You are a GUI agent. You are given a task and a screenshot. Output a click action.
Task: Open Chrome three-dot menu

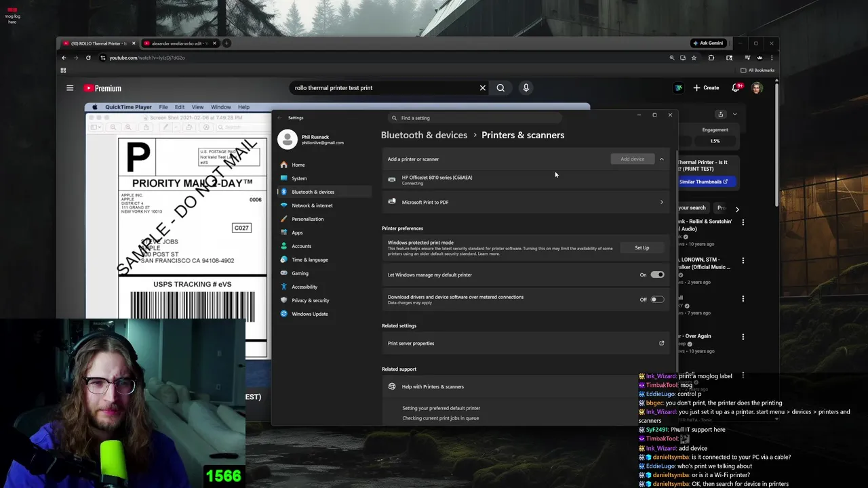point(772,58)
